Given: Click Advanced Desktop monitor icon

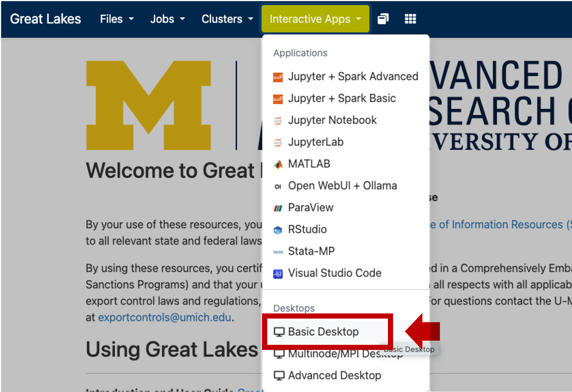Looking at the screenshot, I should coord(279,376).
